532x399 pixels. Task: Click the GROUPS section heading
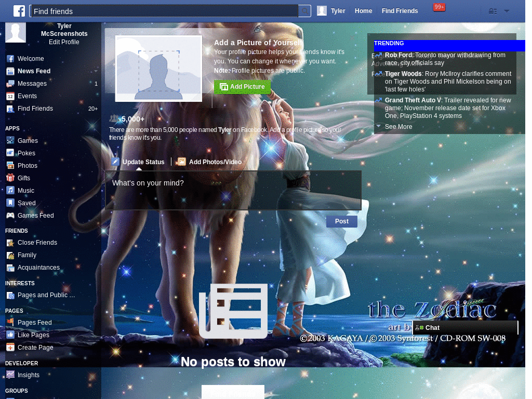(17, 391)
